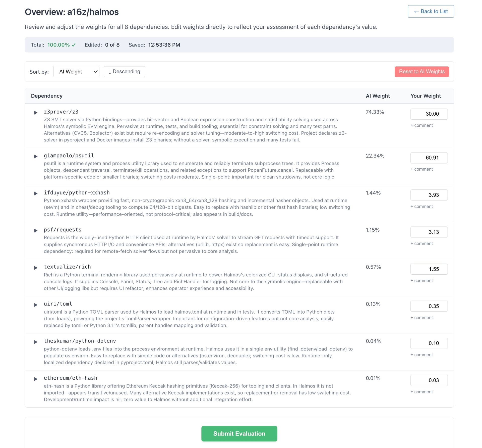482x448 pixels.
Task: Add a comment for psf/requests
Action: [421, 243]
